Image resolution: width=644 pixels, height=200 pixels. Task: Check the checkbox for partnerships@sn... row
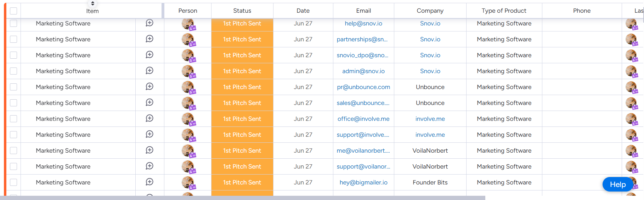click(x=13, y=39)
